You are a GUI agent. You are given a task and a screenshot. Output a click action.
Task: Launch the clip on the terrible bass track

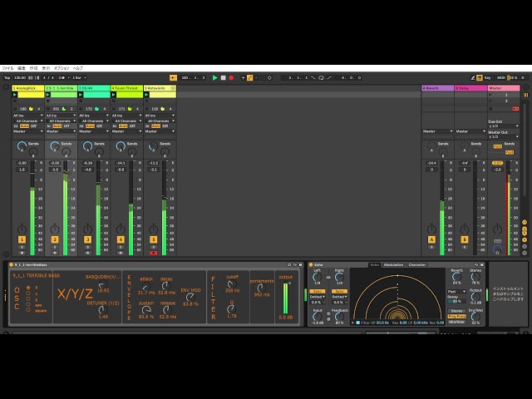point(48,95)
